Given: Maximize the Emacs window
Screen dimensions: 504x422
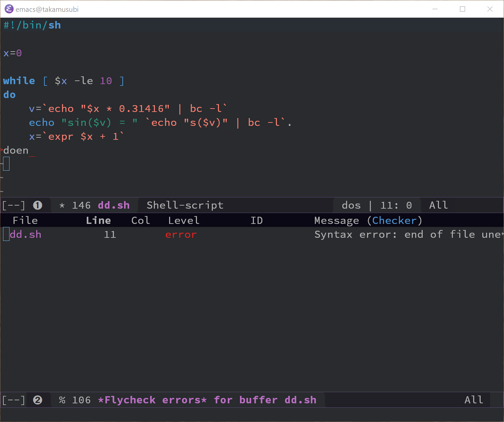Looking at the screenshot, I should (x=462, y=9).
